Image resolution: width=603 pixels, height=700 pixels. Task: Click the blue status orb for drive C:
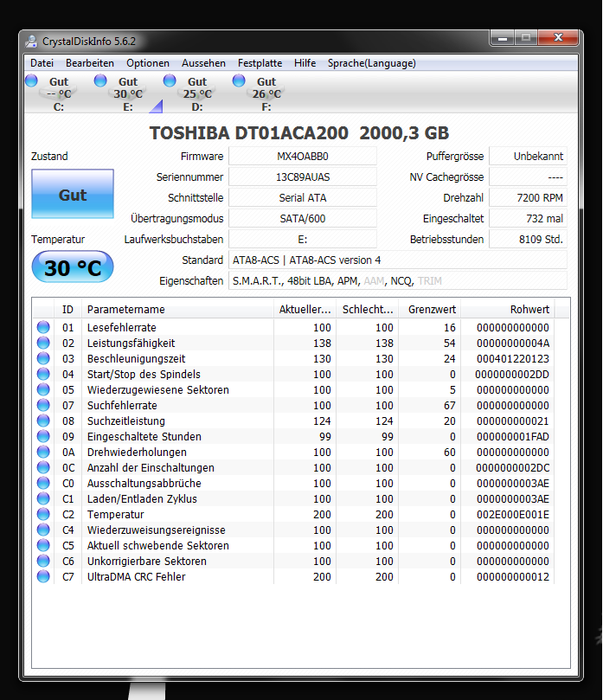(32, 80)
